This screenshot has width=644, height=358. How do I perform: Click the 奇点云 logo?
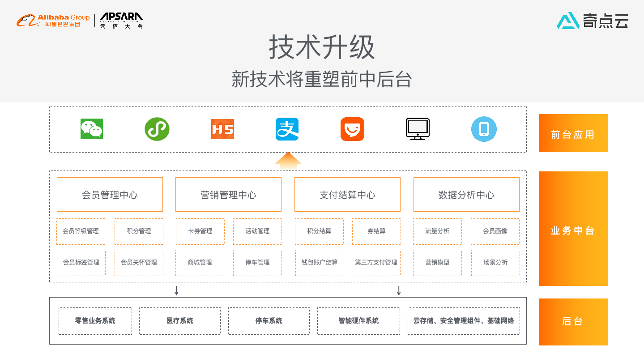pyautogui.click(x=593, y=20)
